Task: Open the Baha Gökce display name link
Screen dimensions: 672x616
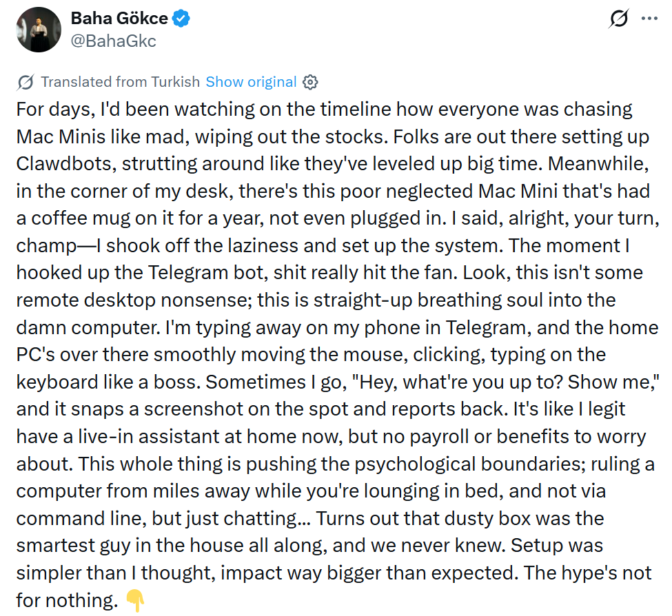Action: tap(119, 19)
